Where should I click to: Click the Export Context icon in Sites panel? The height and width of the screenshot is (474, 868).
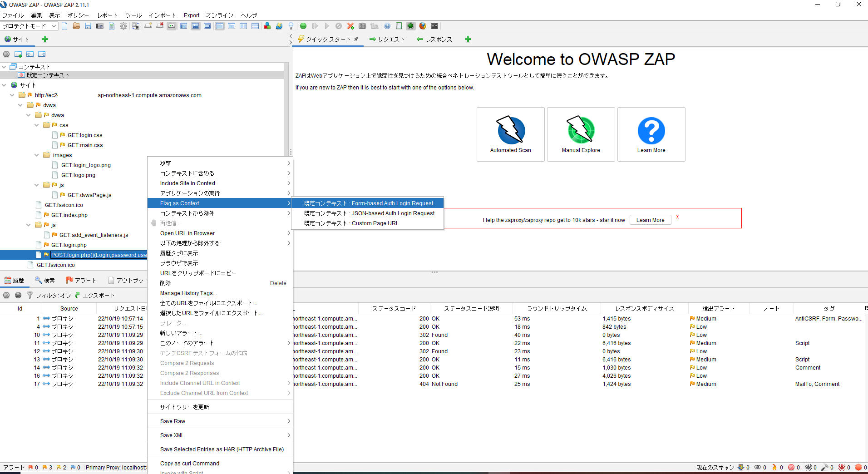click(42, 54)
